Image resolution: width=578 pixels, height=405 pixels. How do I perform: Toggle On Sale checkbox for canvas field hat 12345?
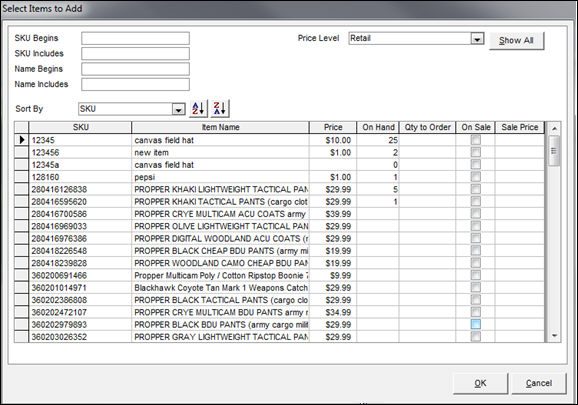pyautogui.click(x=476, y=140)
